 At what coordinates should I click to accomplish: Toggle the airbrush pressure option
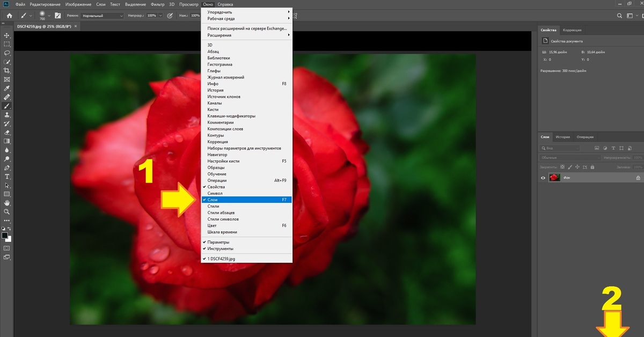pyautogui.click(x=170, y=16)
